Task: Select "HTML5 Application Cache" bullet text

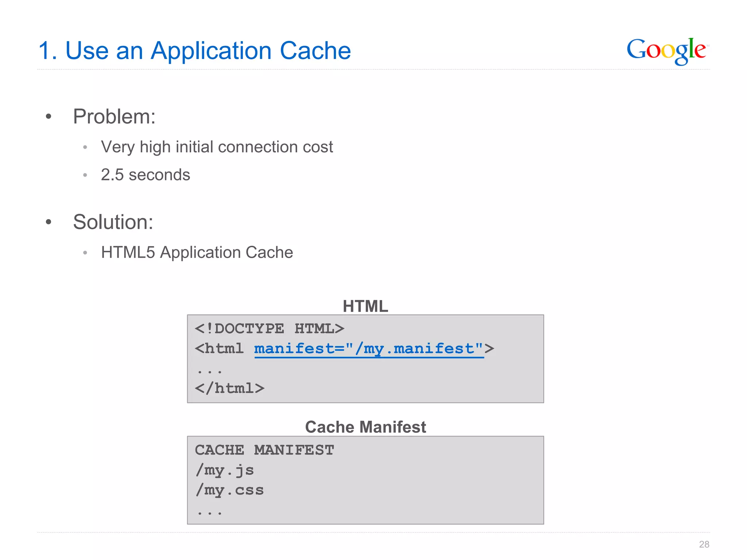Action: pos(197,252)
